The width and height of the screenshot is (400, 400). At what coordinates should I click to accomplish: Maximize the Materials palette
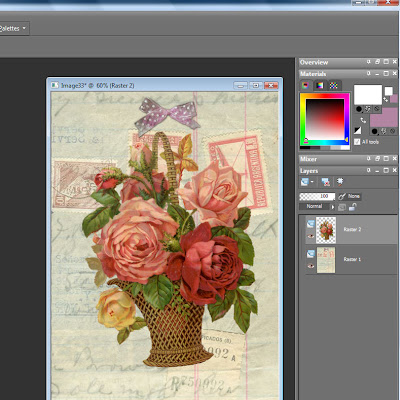386,73
